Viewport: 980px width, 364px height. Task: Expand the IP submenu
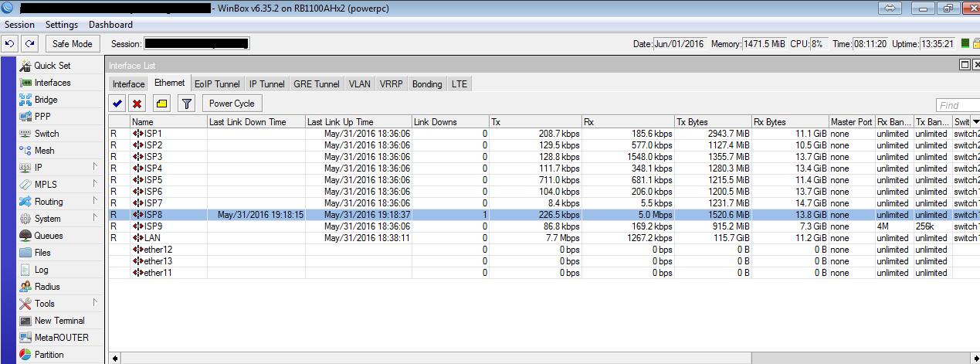95,167
